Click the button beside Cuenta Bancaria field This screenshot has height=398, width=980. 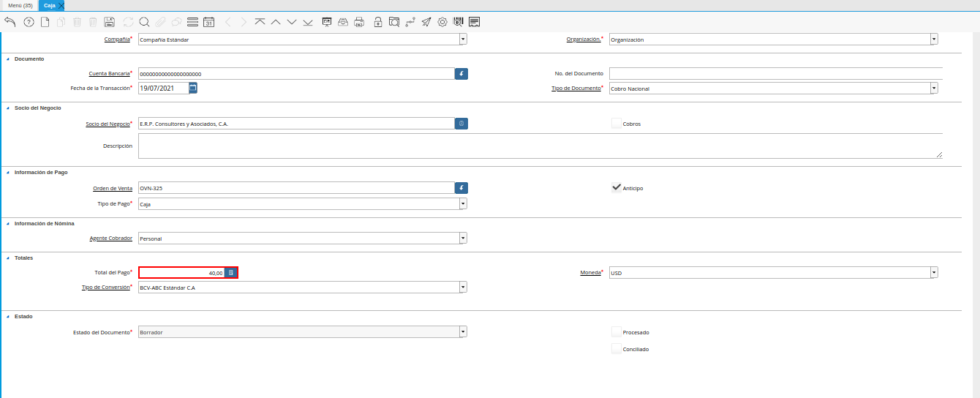461,74
